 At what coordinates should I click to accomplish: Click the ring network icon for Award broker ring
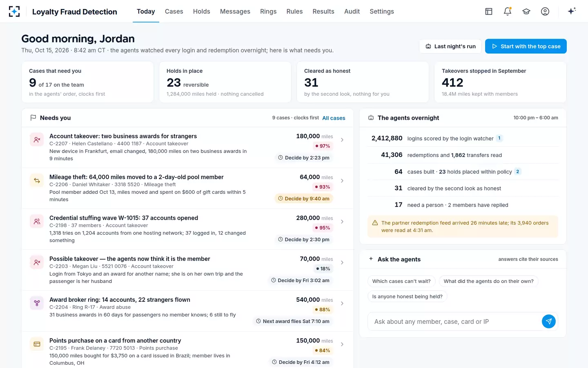37,303
